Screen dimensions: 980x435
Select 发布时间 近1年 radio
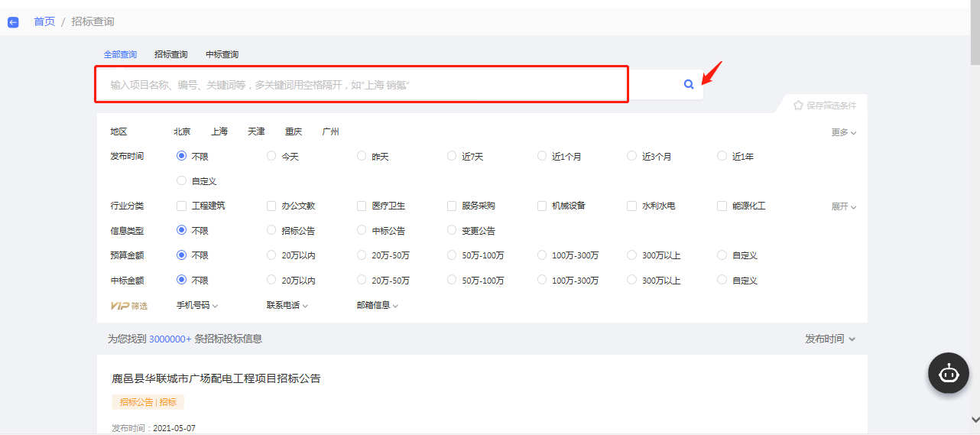click(722, 156)
